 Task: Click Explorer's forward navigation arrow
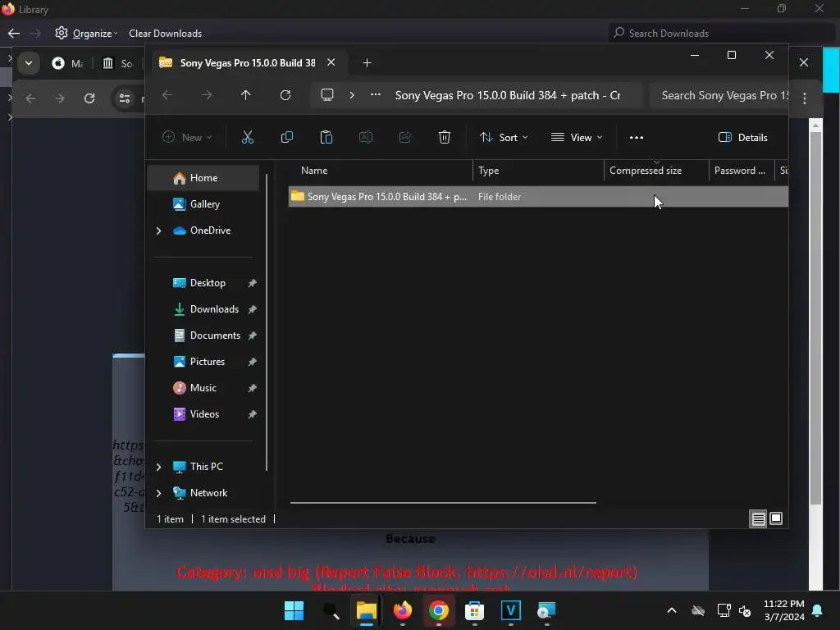[x=206, y=95]
